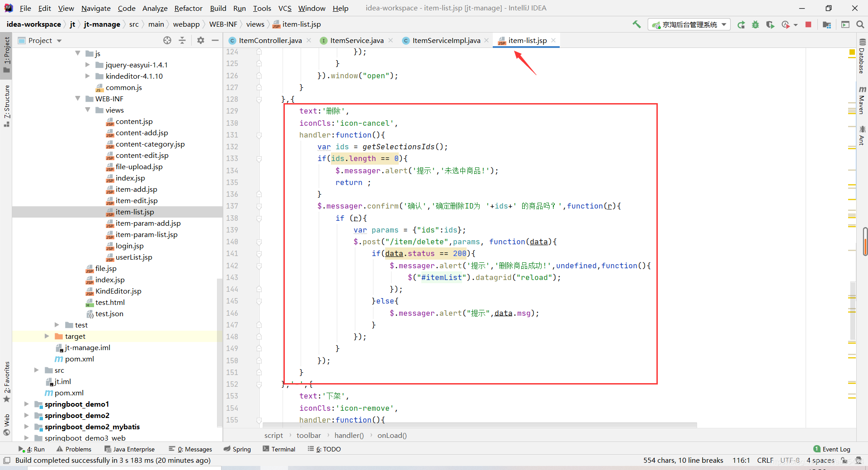The image size is (868, 470).
Task: Open the Structure side tool window
Action: (7, 106)
